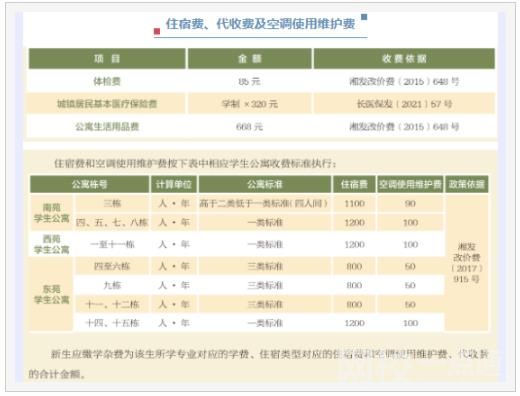520x396 pixels.
Task: Click 50 in the 十一、十二栋 row
Action: point(410,304)
